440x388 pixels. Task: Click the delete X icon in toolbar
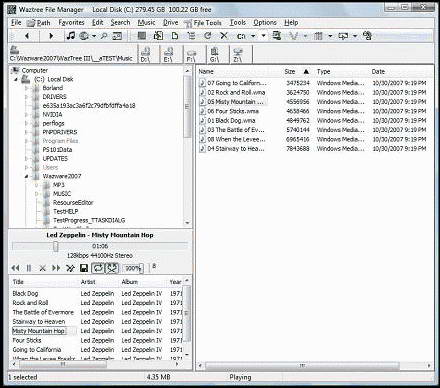[x=224, y=35]
